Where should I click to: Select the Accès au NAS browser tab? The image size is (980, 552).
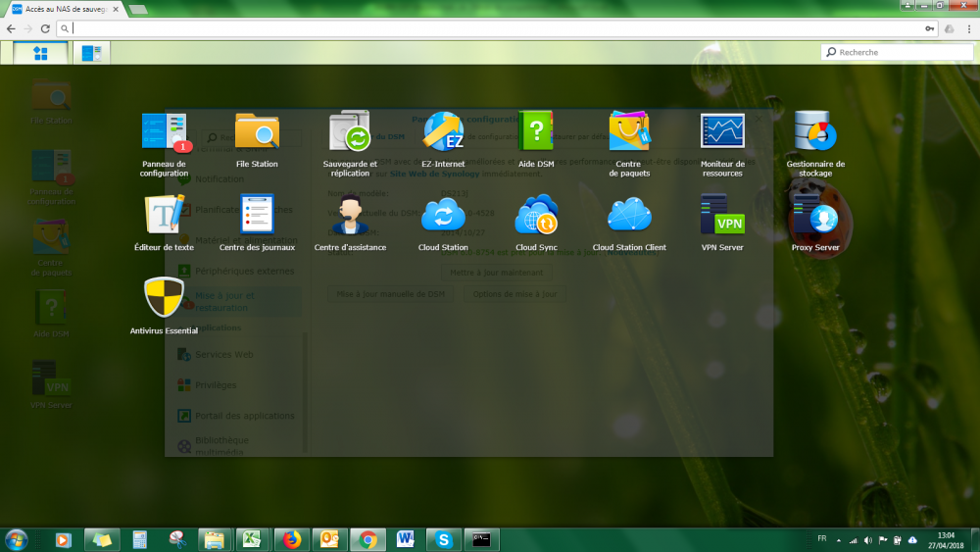coord(65,9)
